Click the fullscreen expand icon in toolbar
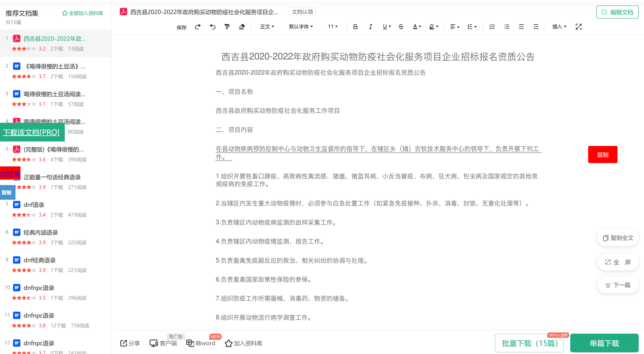Viewport: 644px width, 354px height. 579,27
